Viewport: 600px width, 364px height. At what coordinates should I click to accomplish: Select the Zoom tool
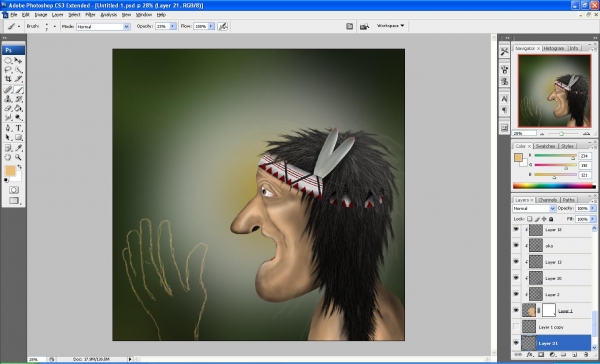point(18,157)
